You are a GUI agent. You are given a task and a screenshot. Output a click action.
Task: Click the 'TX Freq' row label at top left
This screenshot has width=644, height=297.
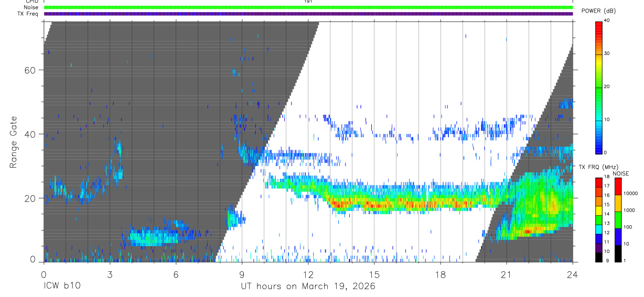(28, 14)
